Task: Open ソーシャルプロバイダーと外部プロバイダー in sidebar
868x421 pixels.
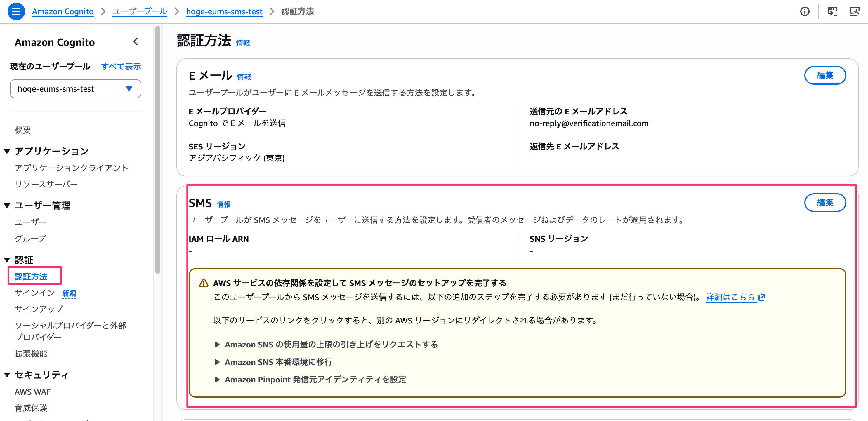Action: pos(70,331)
